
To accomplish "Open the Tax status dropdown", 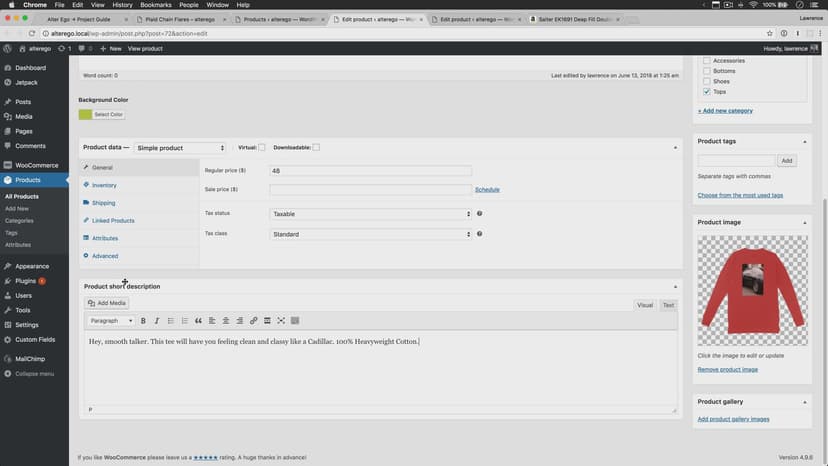I will point(370,214).
